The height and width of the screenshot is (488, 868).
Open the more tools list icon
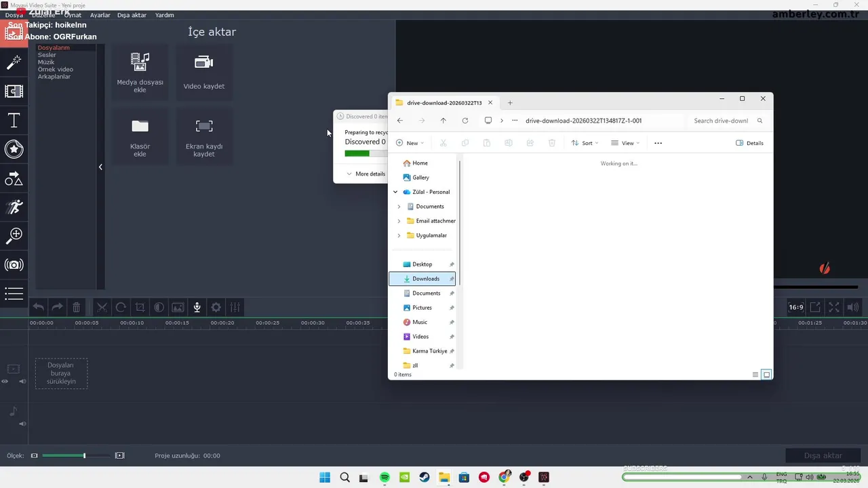coord(14,293)
